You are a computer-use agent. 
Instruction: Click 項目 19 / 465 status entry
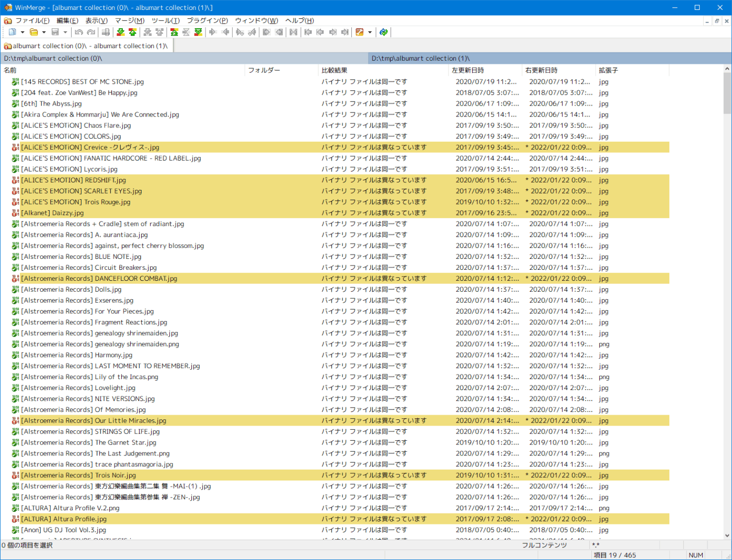pyautogui.click(x=615, y=555)
